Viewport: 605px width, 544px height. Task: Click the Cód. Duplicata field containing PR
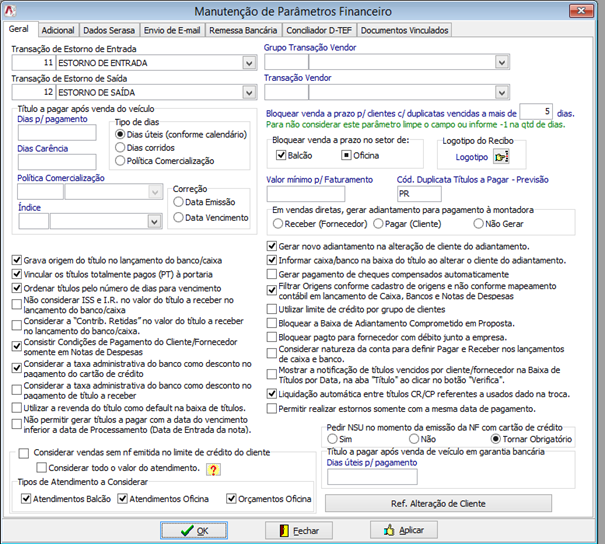point(419,194)
